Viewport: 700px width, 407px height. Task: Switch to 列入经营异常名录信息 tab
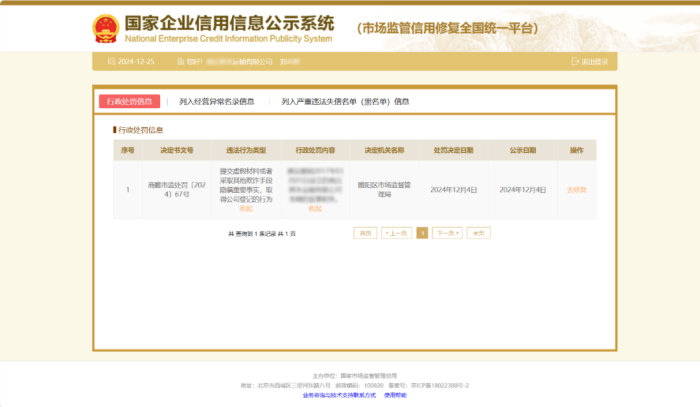pyautogui.click(x=216, y=101)
